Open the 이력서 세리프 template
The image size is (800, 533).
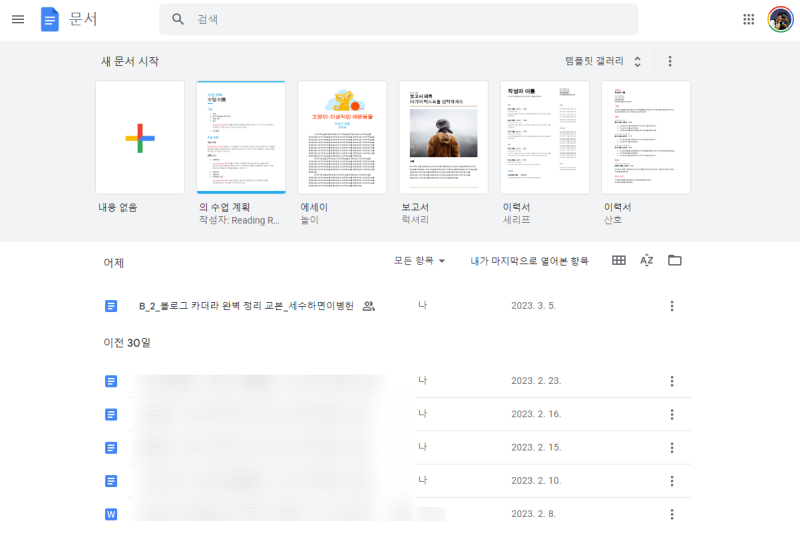pyautogui.click(x=544, y=137)
